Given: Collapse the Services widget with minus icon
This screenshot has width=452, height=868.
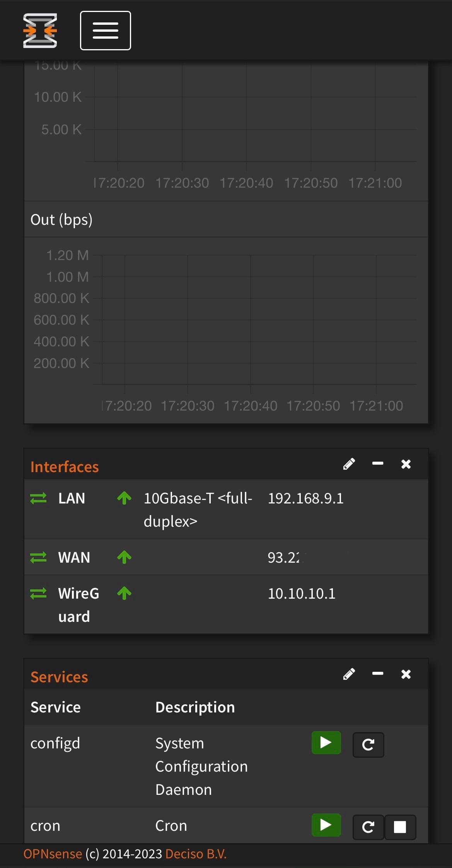Looking at the screenshot, I should (x=378, y=674).
